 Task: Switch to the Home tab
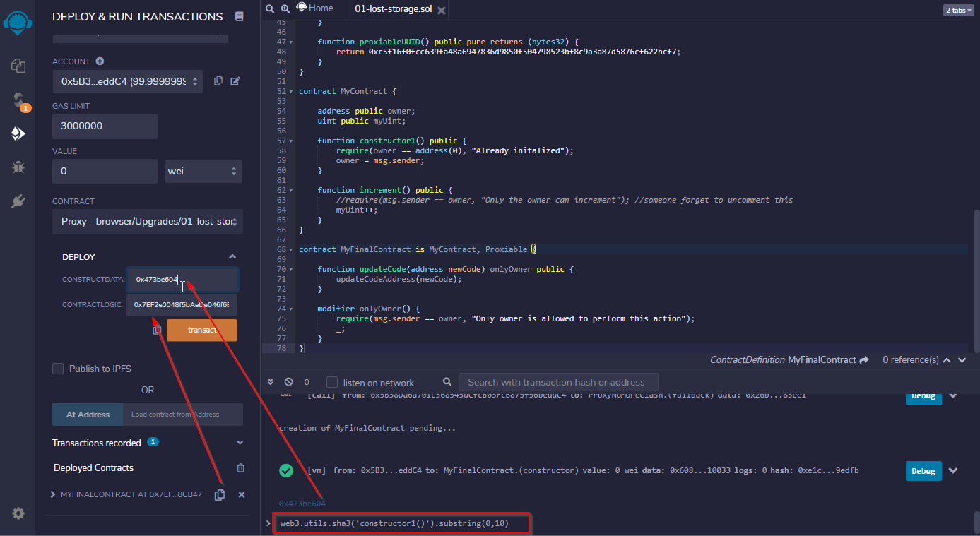point(315,8)
